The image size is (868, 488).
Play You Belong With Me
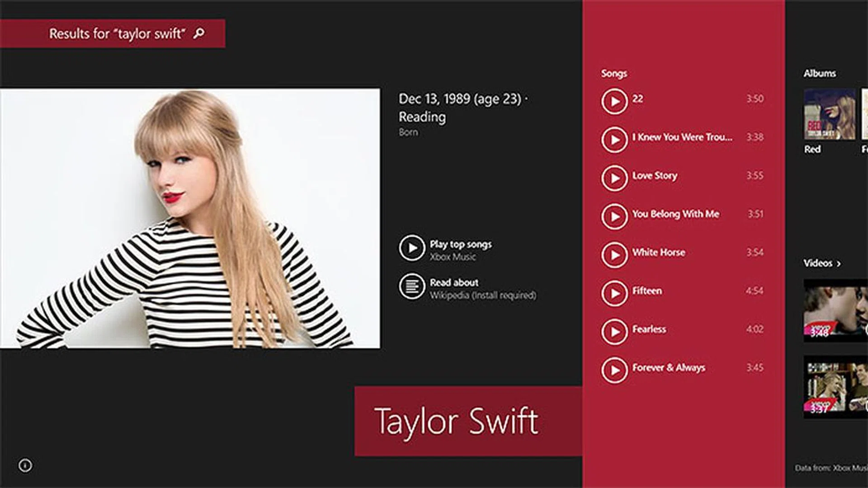pos(614,216)
